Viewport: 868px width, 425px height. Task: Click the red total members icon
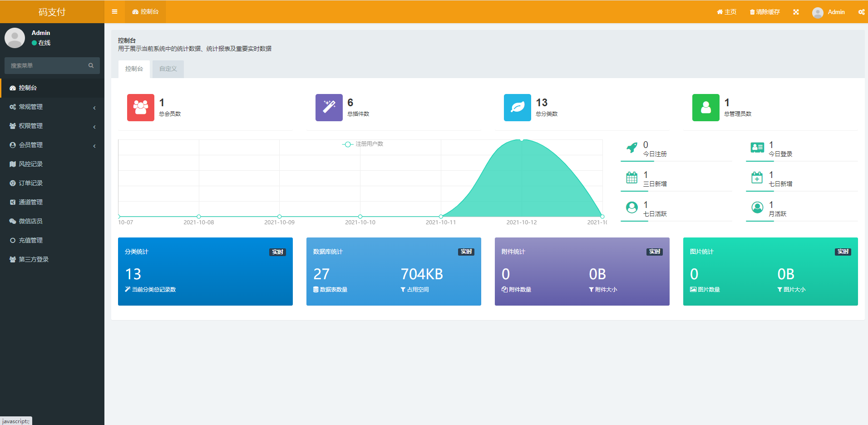pos(141,108)
